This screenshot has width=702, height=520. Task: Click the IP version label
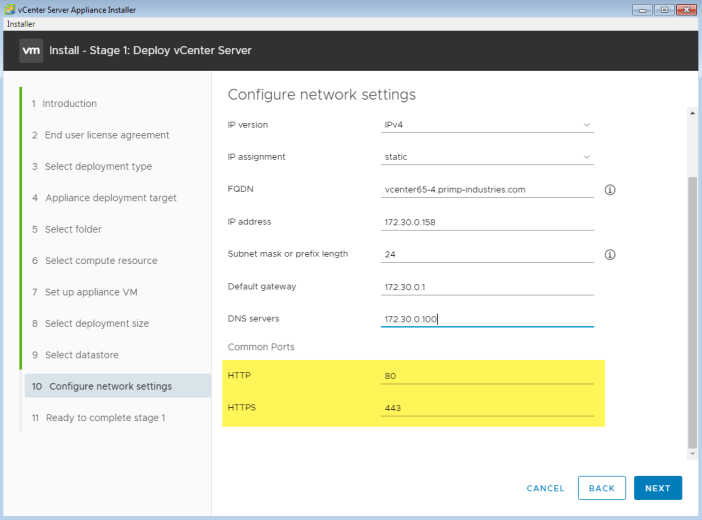[x=248, y=125]
